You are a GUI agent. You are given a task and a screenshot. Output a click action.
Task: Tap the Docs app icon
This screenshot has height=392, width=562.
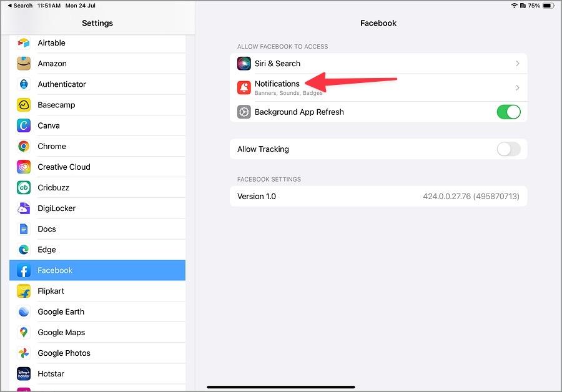coord(24,229)
